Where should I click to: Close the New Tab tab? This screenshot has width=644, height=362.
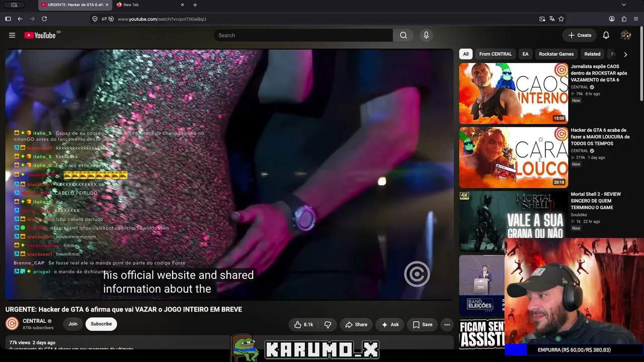pos(182,5)
